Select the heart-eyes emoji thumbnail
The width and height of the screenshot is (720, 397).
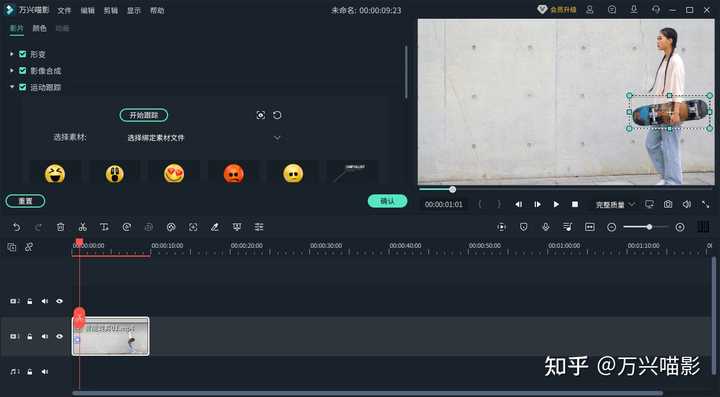point(174,173)
